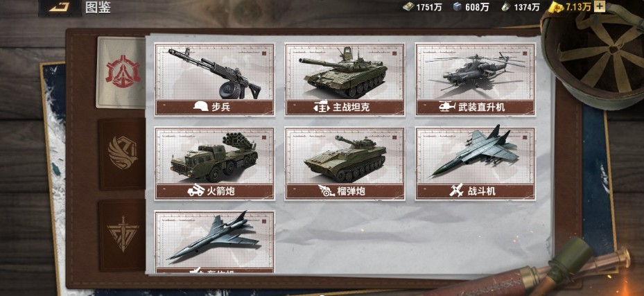This screenshot has height=296, width=644.
Task: Click the resource icon showing 1374万
Action: [506, 6]
